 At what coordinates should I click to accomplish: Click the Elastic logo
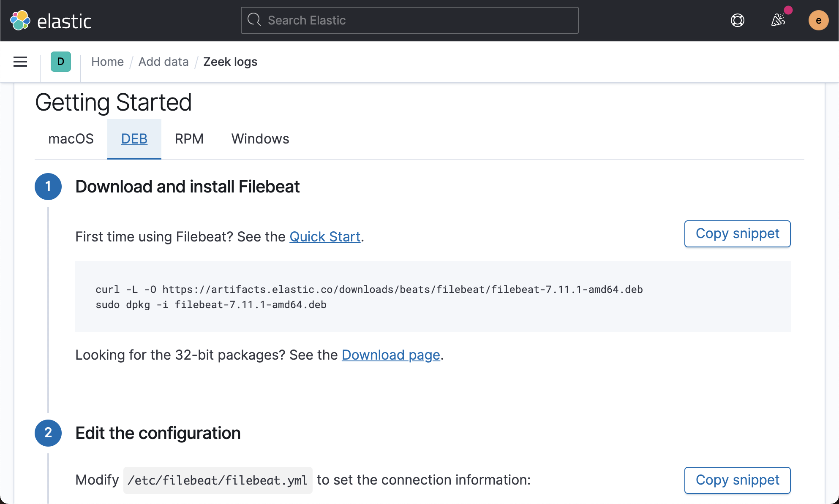point(51,20)
